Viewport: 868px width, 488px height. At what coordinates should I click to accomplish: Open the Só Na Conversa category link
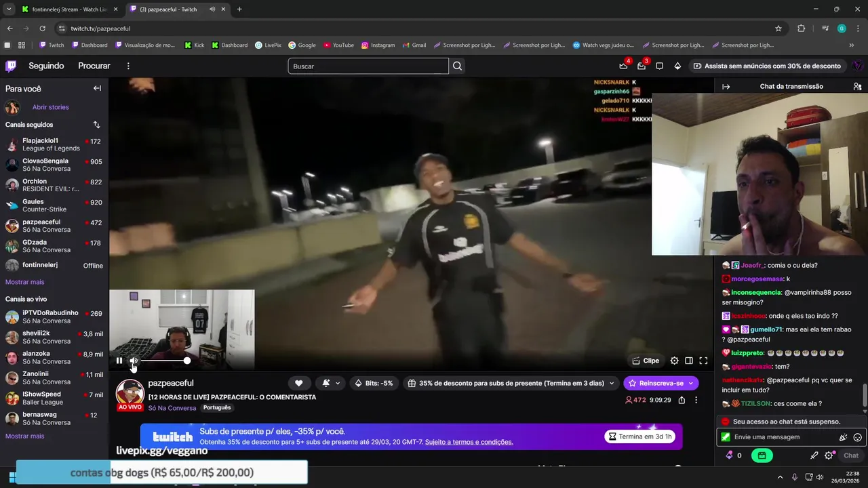(172, 408)
